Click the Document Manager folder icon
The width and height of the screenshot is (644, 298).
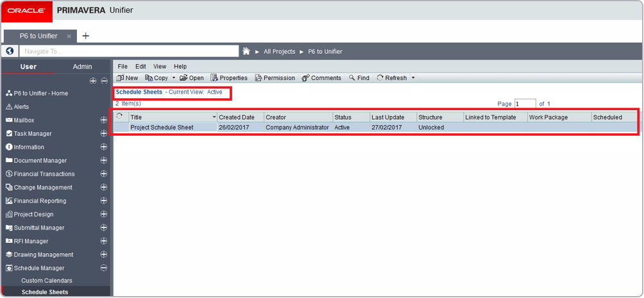[x=9, y=160]
